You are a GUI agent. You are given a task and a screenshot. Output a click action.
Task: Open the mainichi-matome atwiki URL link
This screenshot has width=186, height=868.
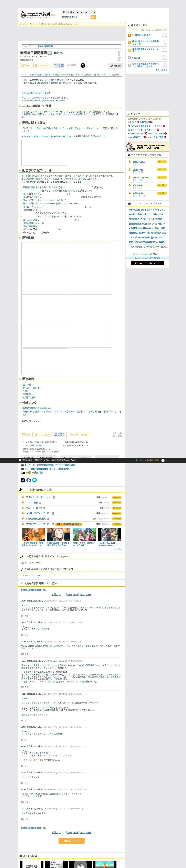point(43,100)
